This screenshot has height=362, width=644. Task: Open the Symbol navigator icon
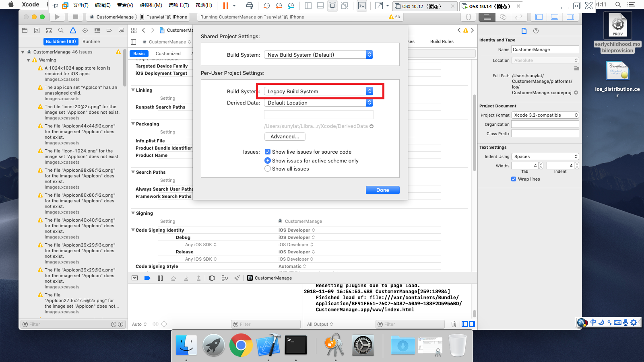click(x=49, y=31)
